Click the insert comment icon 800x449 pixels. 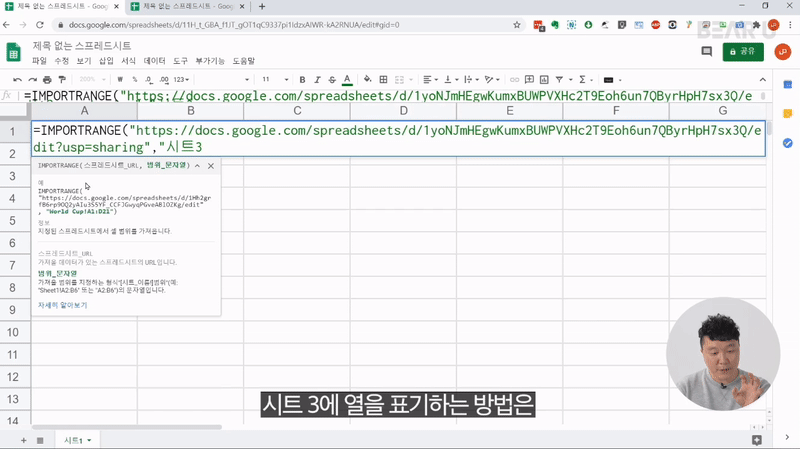pyautogui.click(x=529, y=80)
